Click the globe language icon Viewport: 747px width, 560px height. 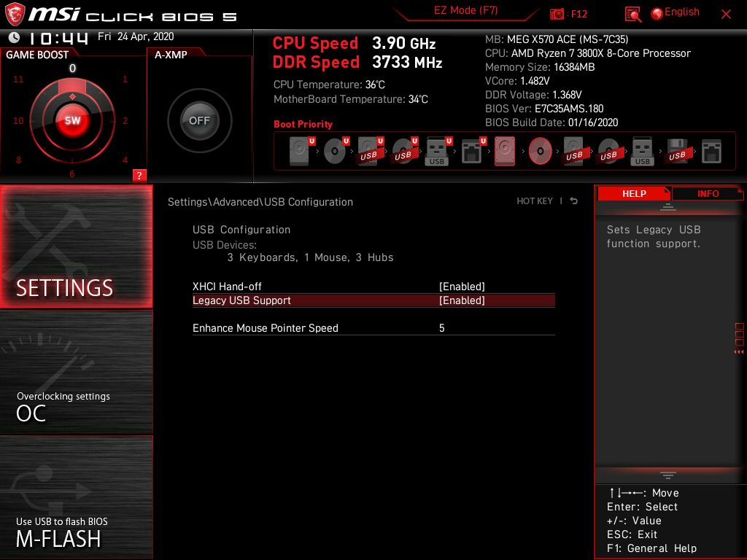[657, 14]
